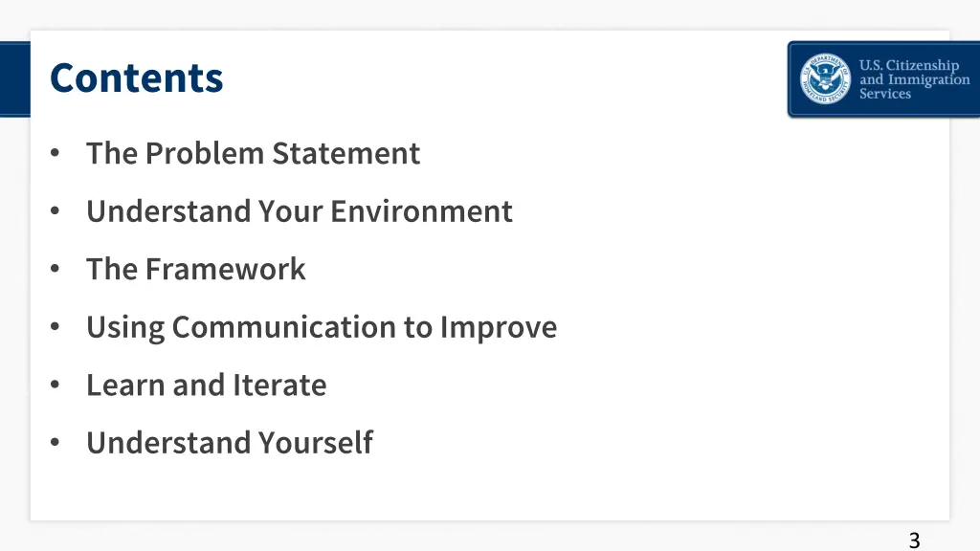Open Using Communication to Improve entry
Screen dimensions: 980x551
(x=322, y=327)
